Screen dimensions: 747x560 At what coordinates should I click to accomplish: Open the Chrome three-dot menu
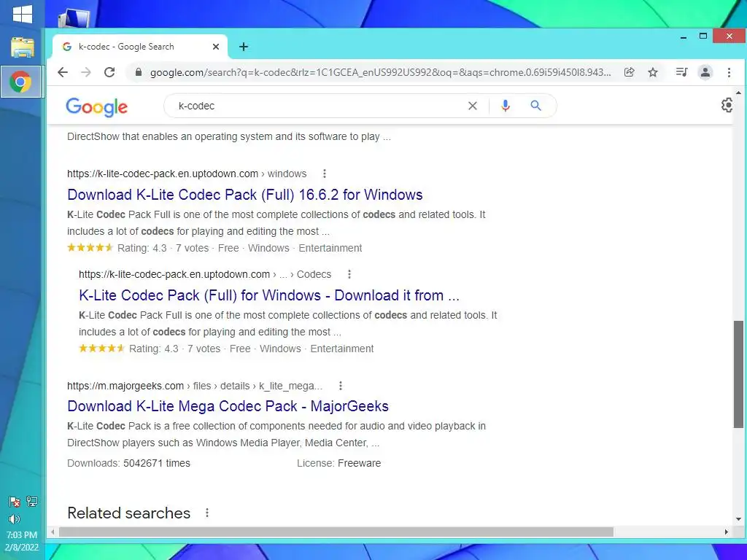coord(729,72)
